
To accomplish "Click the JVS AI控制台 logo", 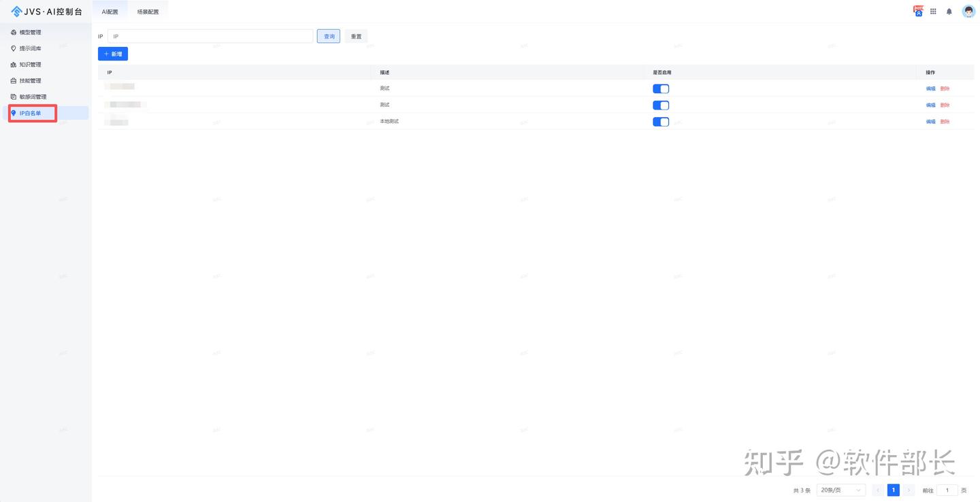I will coord(46,12).
